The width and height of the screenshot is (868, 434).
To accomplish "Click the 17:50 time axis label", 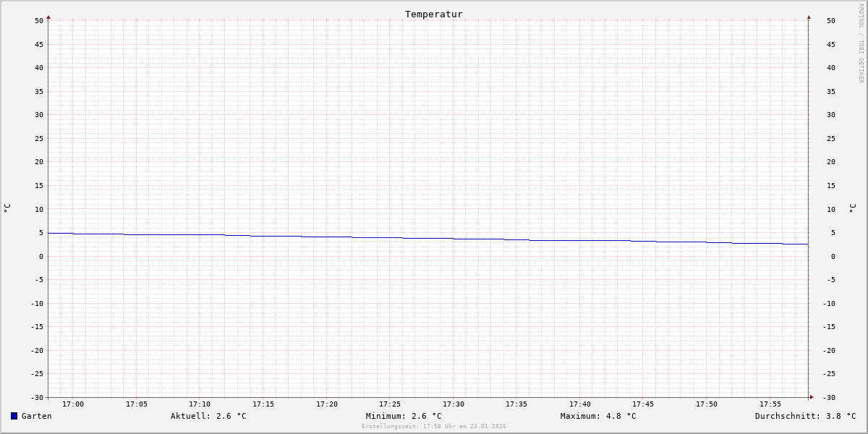I will [x=707, y=404].
